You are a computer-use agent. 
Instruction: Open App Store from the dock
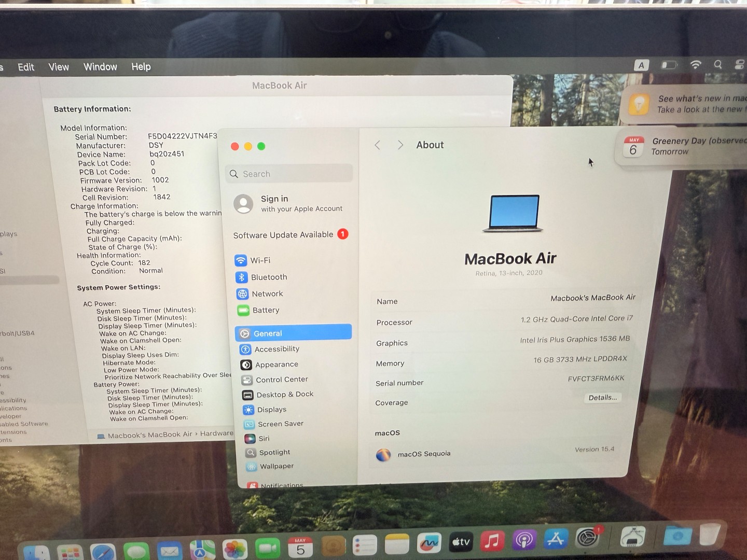[556, 539]
